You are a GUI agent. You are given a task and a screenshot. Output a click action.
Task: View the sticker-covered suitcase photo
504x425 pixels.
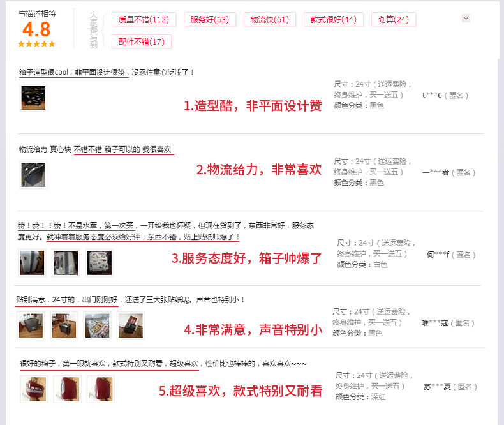pyautogui.click(x=100, y=263)
